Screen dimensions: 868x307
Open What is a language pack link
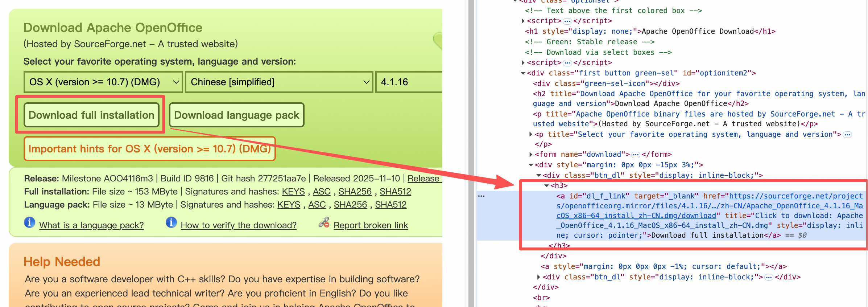pyautogui.click(x=91, y=225)
